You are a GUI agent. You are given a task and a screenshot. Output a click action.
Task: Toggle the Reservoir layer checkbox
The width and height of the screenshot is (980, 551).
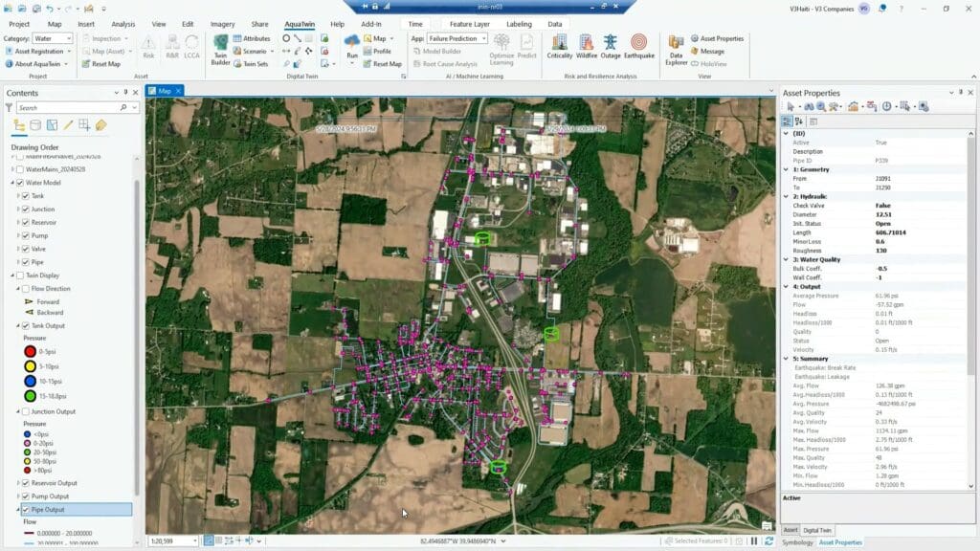pos(26,222)
